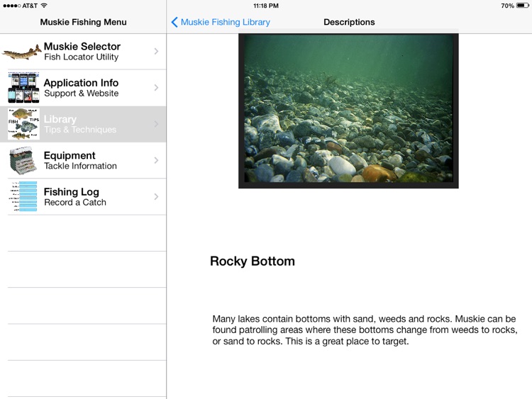The width and height of the screenshot is (532, 399).
Task: Tap the Library fish tips icon
Action: tap(23, 124)
